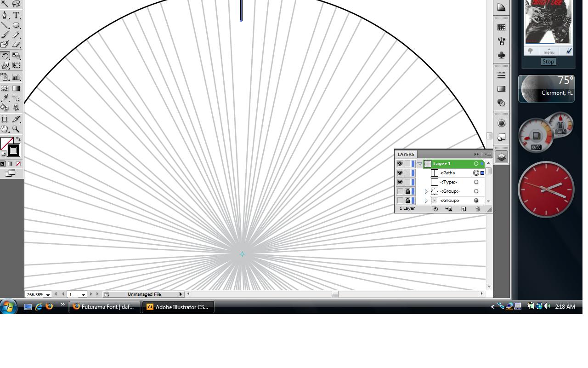Expand the first Group sublayer
This screenshot has width=588, height=368.
tap(426, 191)
